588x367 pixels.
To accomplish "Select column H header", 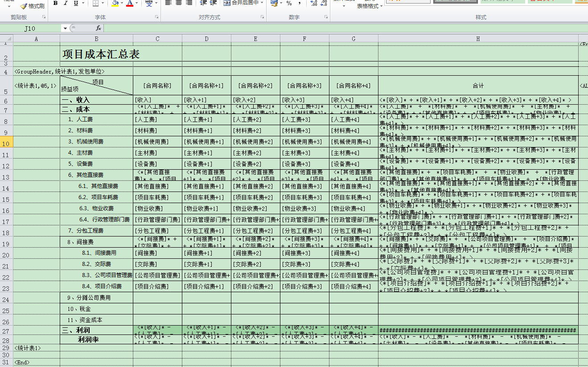I will click(x=478, y=39).
